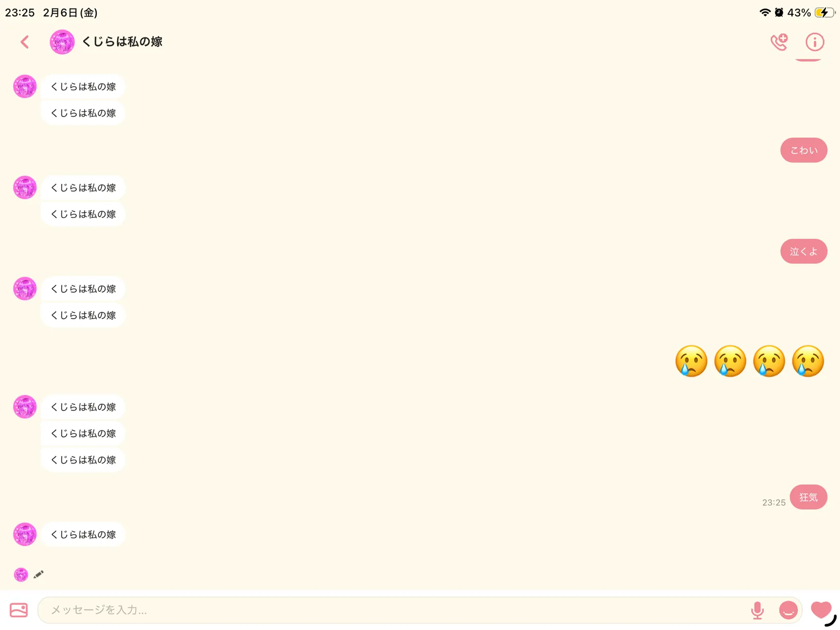Tap the first sender avatar at top of chat

25,86
